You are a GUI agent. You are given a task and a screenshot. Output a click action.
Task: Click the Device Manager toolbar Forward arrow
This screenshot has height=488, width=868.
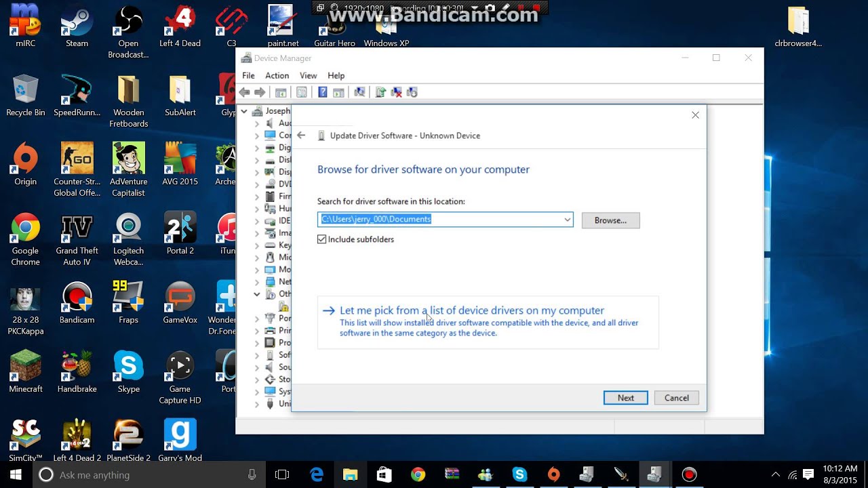260,92
